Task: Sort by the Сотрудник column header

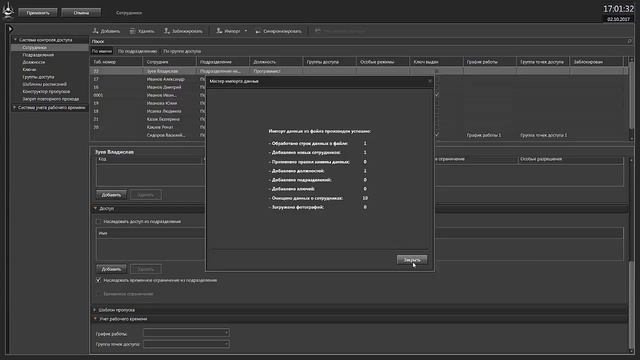Action: point(169,62)
